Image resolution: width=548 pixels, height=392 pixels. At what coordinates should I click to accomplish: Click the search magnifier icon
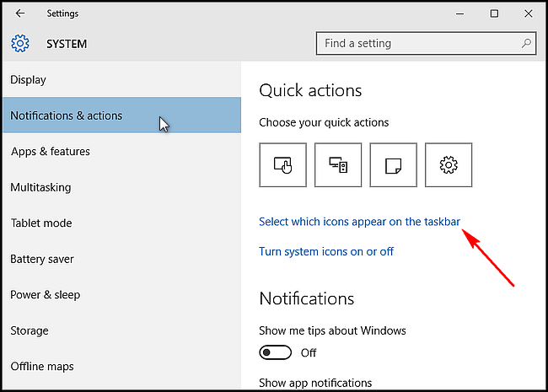[x=526, y=43]
